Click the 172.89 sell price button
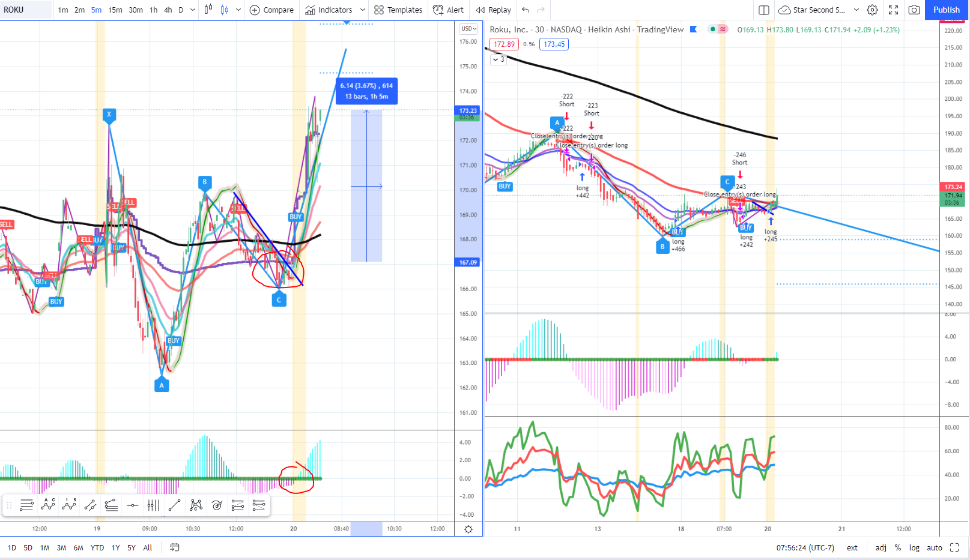 pyautogui.click(x=504, y=44)
